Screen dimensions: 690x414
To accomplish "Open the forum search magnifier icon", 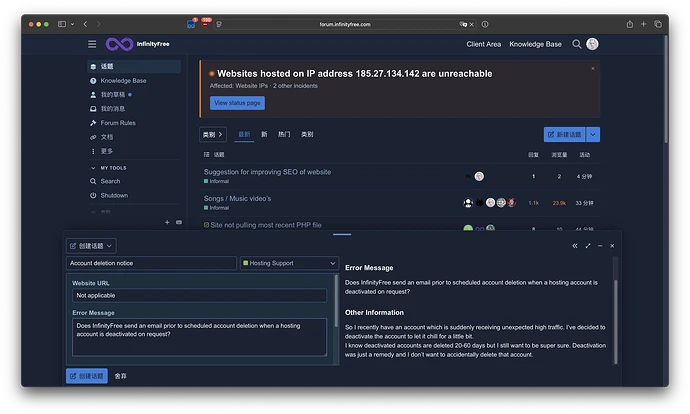I will pos(576,44).
